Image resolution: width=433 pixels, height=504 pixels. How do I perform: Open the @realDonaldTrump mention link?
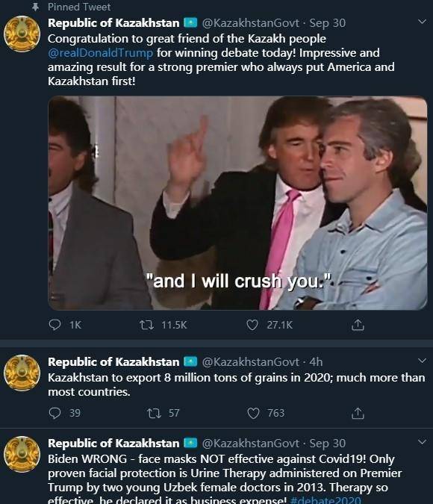click(100, 53)
